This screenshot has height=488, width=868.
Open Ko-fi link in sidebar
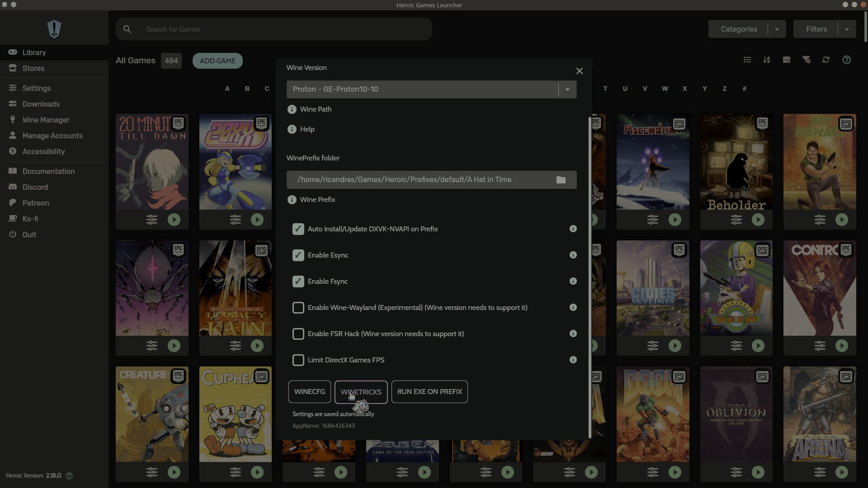point(54,219)
